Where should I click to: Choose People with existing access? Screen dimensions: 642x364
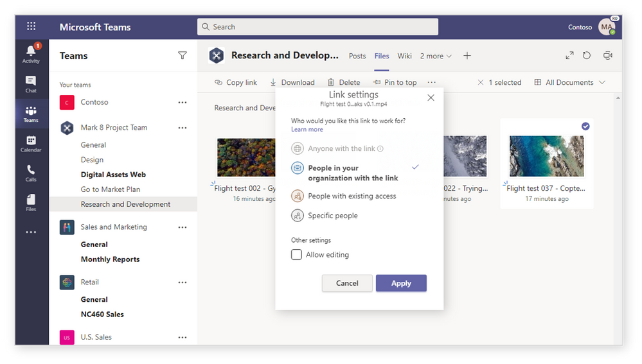pyautogui.click(x=352, y=196)
